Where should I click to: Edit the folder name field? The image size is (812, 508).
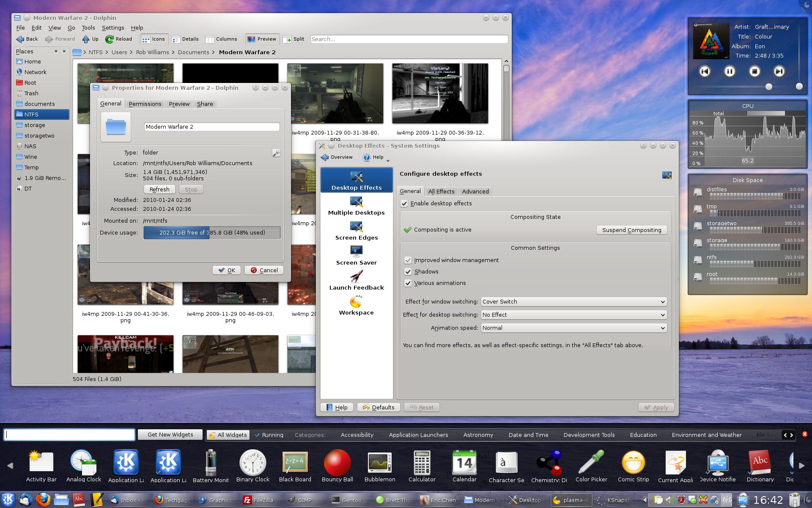[x=212, y=127]
